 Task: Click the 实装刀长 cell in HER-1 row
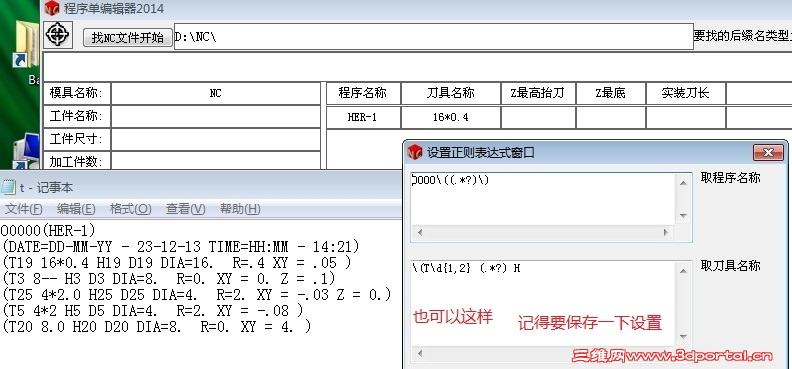point(685,118)
